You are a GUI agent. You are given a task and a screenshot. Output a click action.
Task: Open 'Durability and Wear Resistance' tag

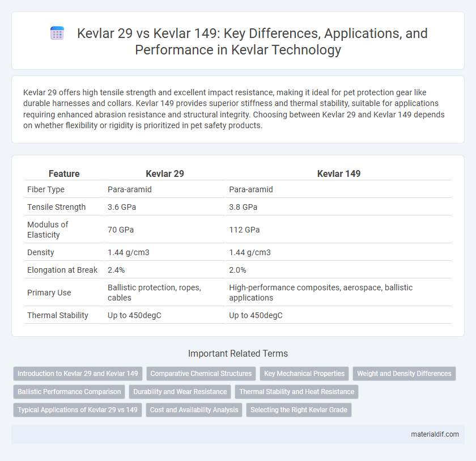coord(180,392)
